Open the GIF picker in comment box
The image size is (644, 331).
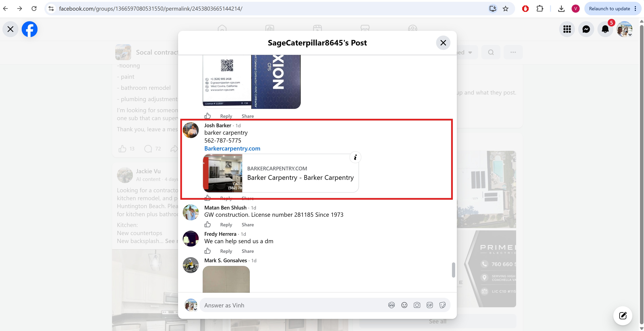click(430, 305)
